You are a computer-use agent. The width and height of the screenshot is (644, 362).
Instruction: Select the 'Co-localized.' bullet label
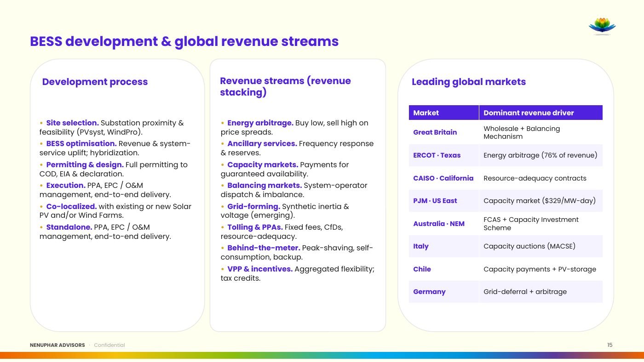click(71, 206)
